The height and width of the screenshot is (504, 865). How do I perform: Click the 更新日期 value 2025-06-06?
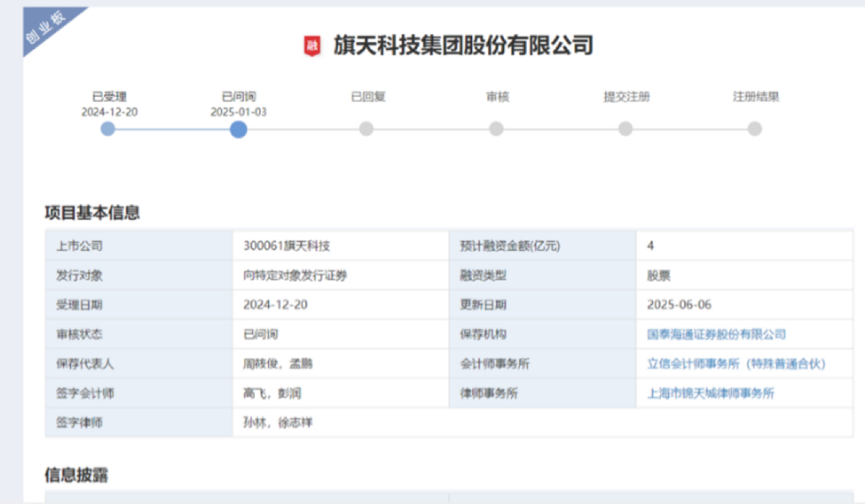click(x=679, y=305)
